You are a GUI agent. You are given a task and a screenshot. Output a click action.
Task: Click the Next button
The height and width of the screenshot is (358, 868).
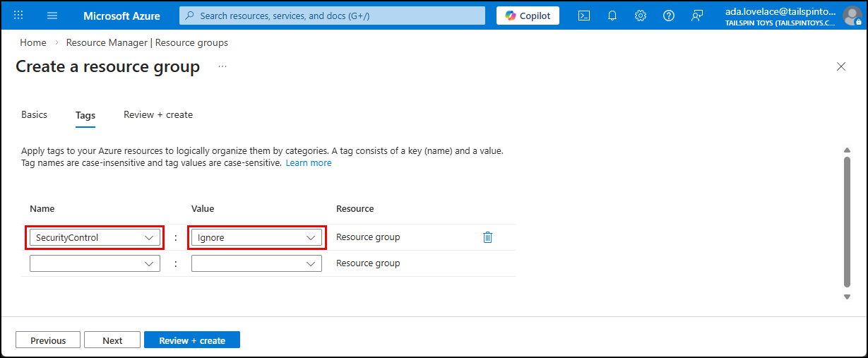(x=112, y=340)
